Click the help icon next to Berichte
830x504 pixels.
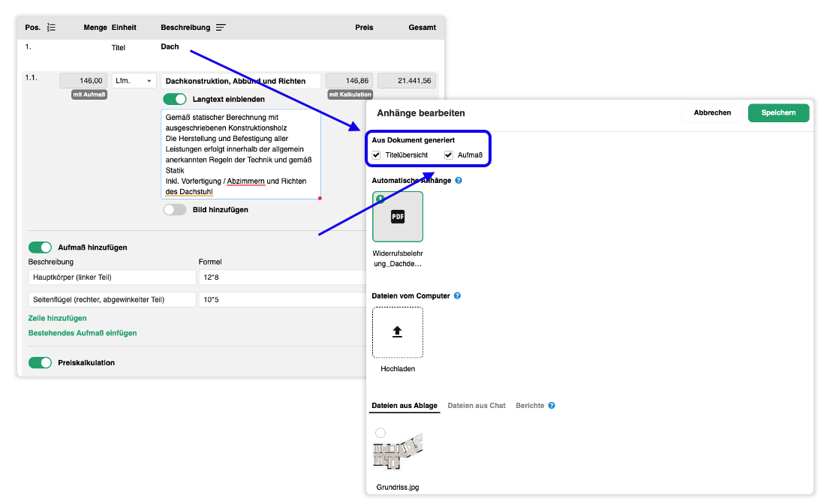click(x=552, y=406)
